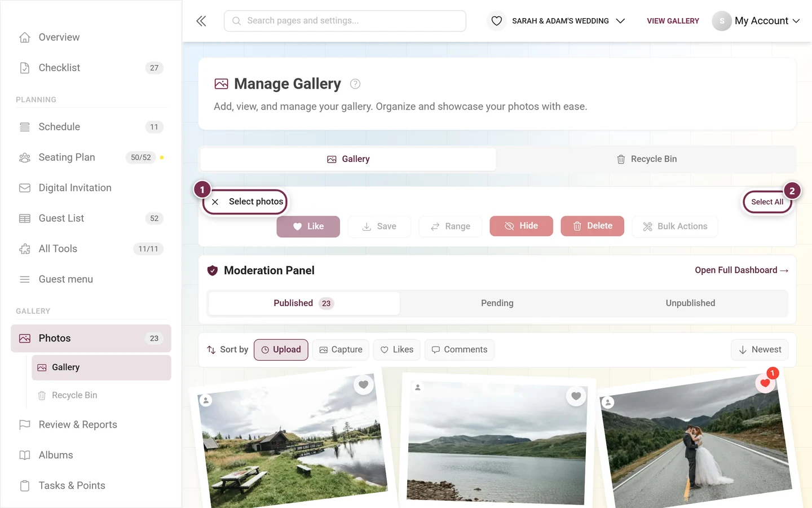This screenshot has width=812, height=508.
Task: Show the Published photos tab
Action: (304, 303)
